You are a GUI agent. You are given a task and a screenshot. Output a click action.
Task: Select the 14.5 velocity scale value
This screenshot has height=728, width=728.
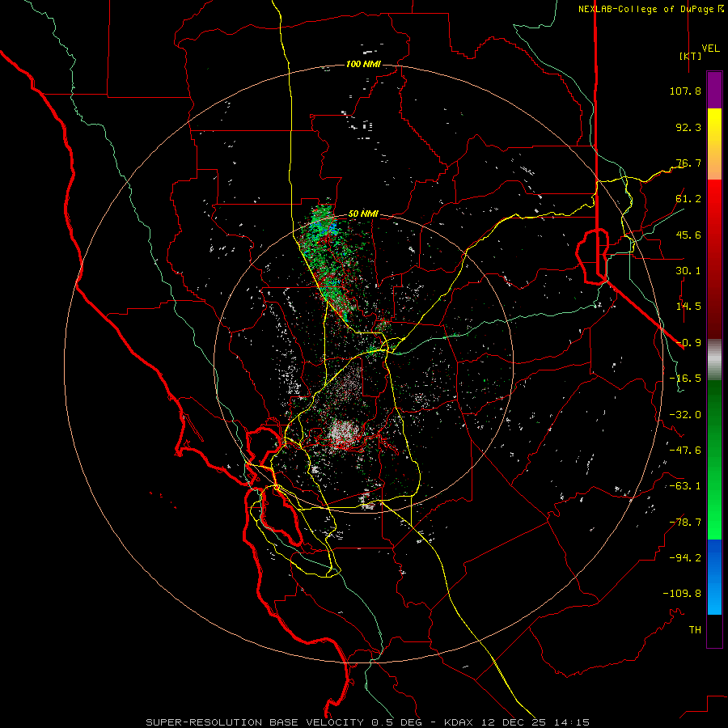[x=688, y=307]
